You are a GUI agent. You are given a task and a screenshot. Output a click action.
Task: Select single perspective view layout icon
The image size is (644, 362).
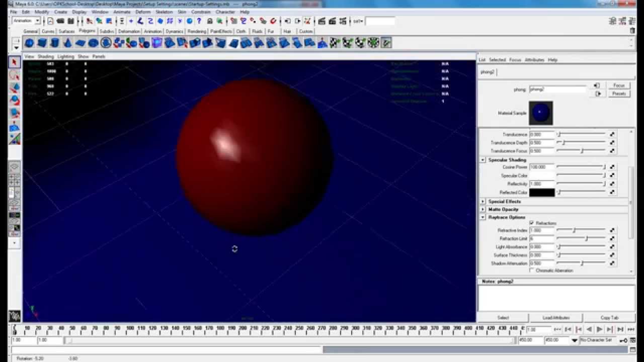pyautogui.click(x=15, y=167)
